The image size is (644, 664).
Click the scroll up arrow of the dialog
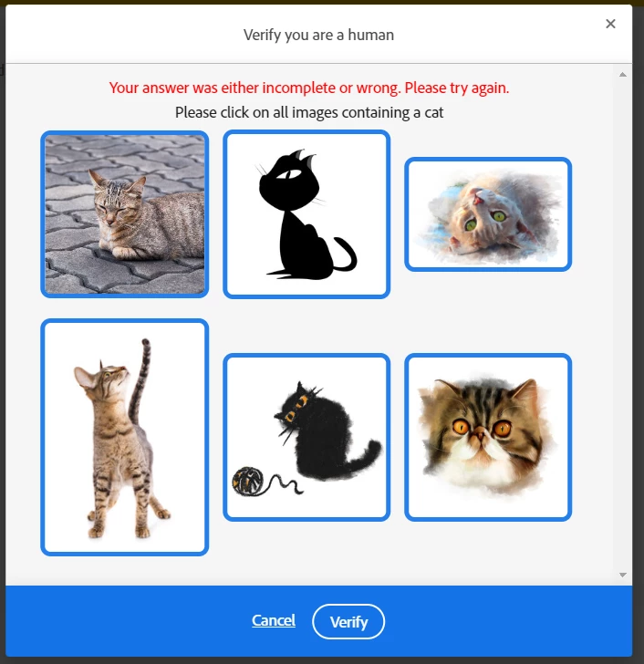click(622, 75)
